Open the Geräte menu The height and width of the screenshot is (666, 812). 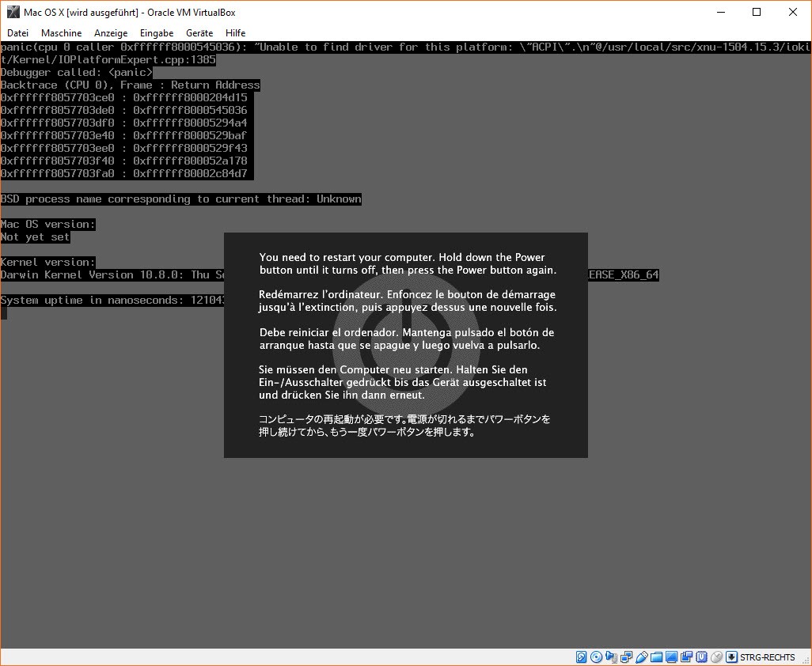coord(199,33)
